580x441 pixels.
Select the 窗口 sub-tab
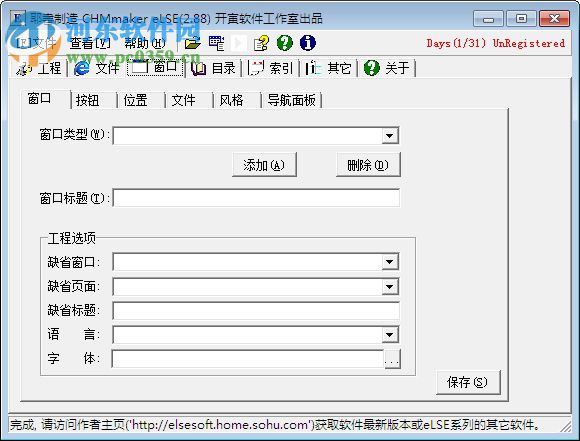(x=45, y=99)
